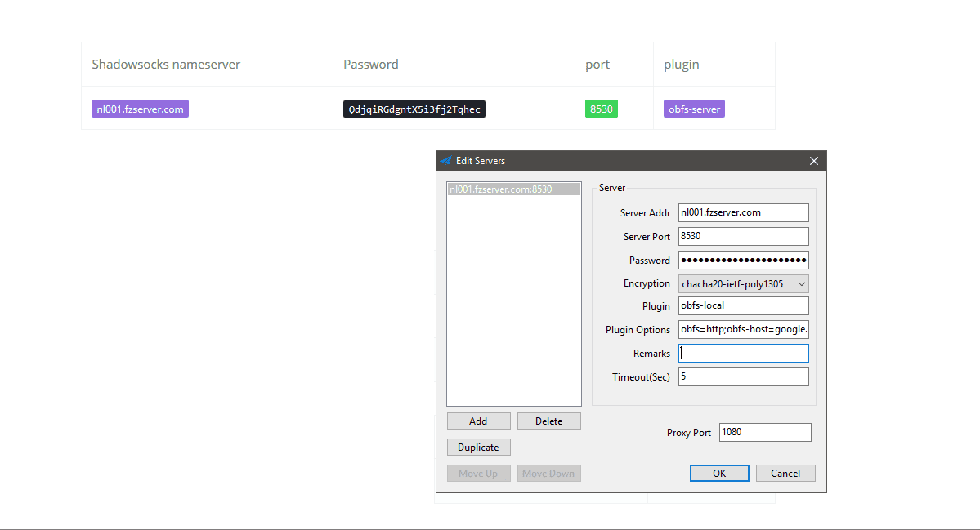Click the green 8530 port badge

[x=601, y=109]
